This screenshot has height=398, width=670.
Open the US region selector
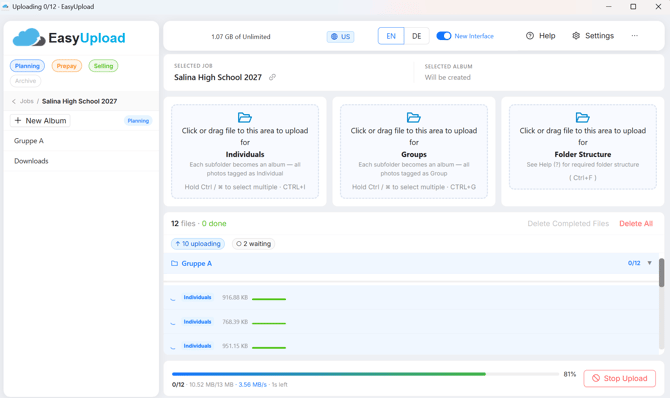pos(341,37)
